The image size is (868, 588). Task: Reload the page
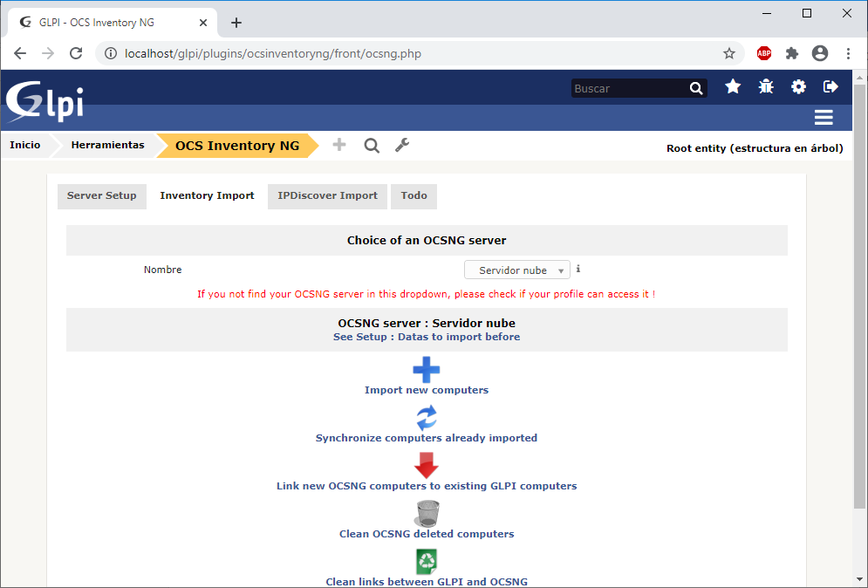click(76, 53)
